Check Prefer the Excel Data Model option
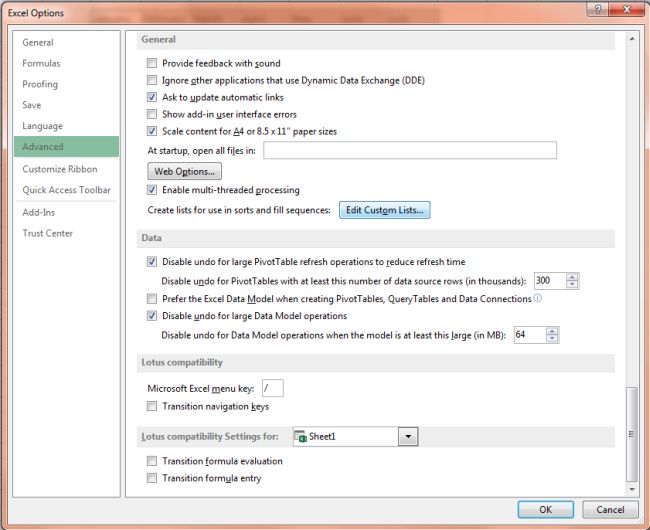This screenshot has width=650, height=530. 152,299
